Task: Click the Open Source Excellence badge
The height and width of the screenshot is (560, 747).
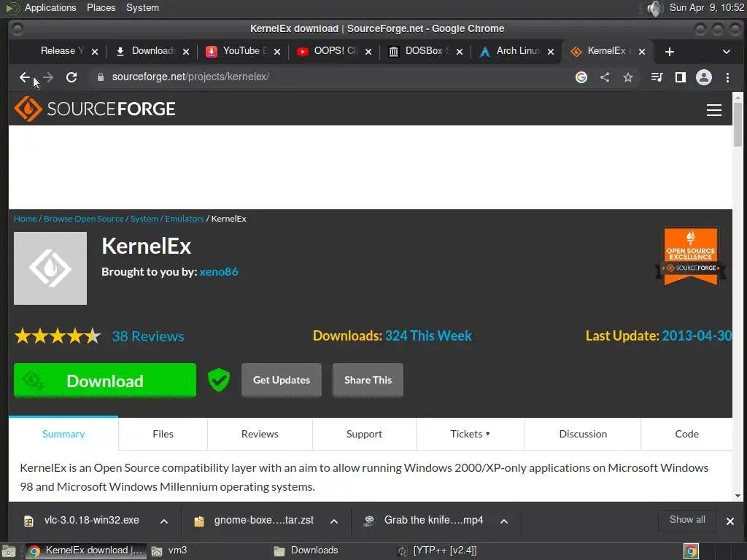Action: pos(691,256)
